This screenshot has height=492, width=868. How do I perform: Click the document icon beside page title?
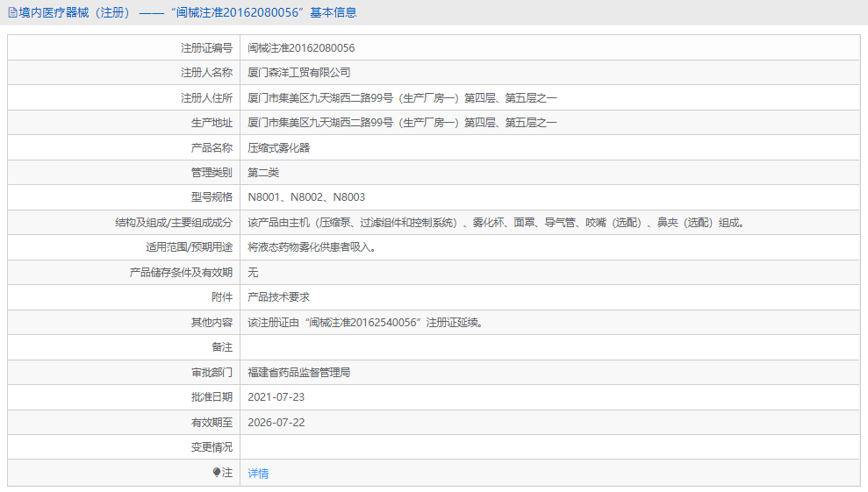click(x=12, y=13)
